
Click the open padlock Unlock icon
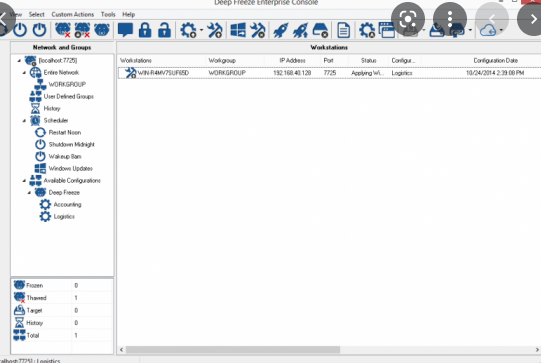(164, 30)
